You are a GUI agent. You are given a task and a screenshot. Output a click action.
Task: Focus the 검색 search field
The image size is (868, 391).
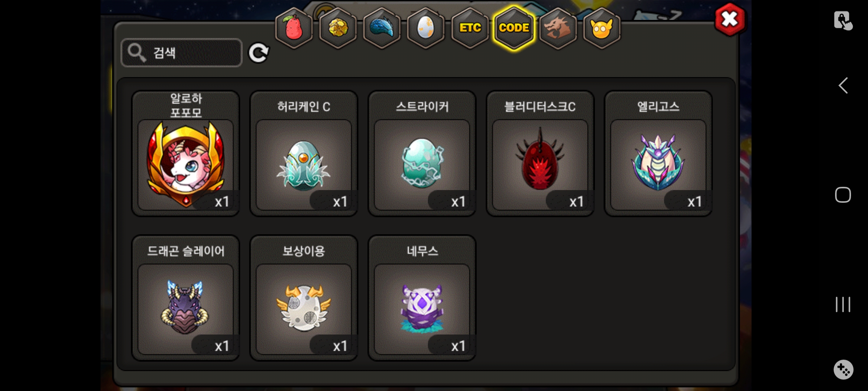pyautogui.click(x=182, y=53)
